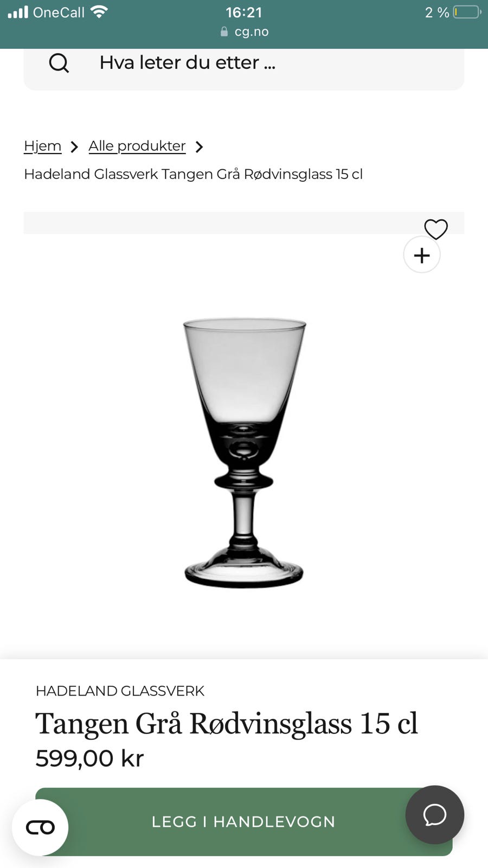This screenshot has width=488, height=868.
Task: Toggle the heart favorite icon
Action: (436, 229)
